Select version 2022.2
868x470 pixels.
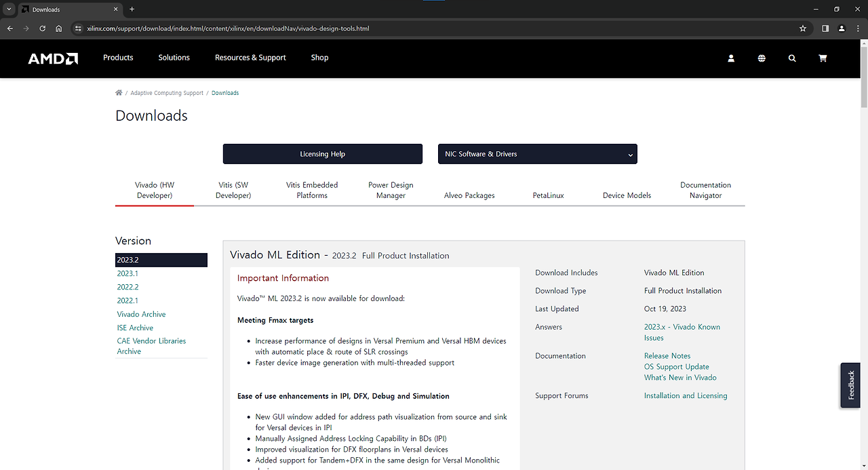click(127, 287)
